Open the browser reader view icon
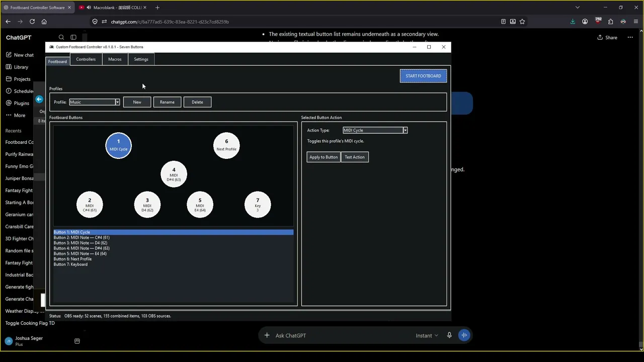The width and height of the screenshot is (644, 362). tap(503, 22)
